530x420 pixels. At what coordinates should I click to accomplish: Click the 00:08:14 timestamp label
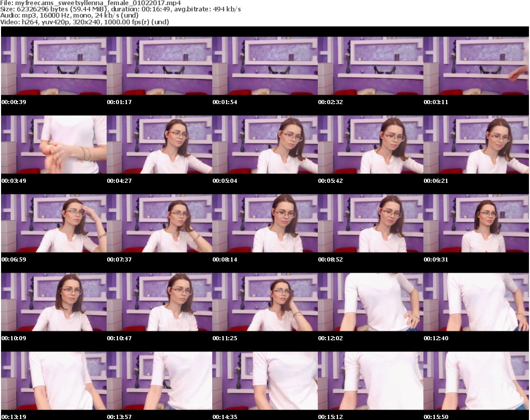click(x=225, y=259)
